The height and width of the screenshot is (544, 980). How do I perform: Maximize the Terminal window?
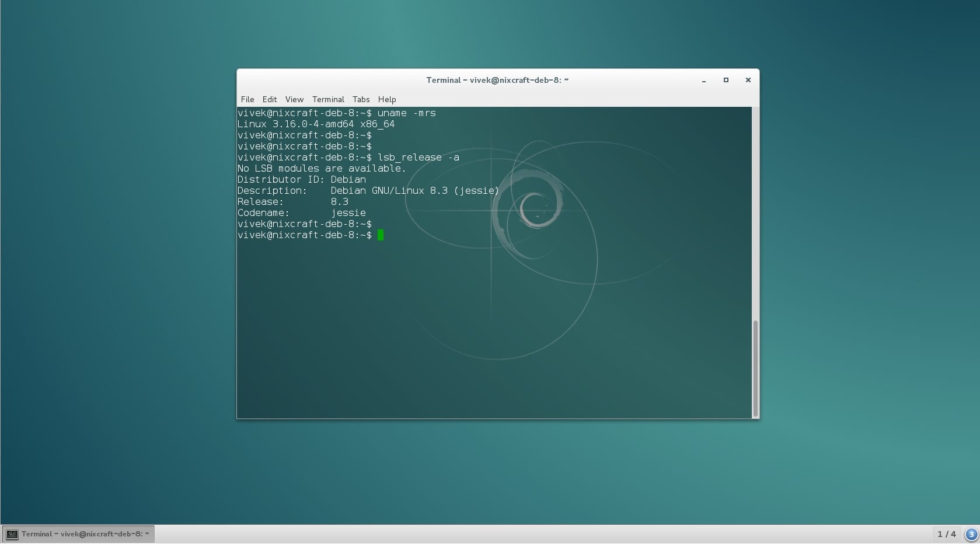726,80
